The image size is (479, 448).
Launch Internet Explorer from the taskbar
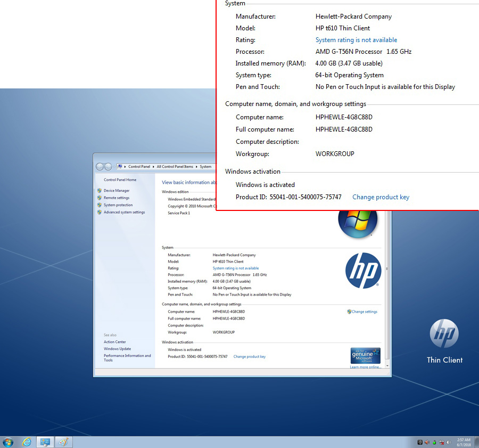pos(27,442)
